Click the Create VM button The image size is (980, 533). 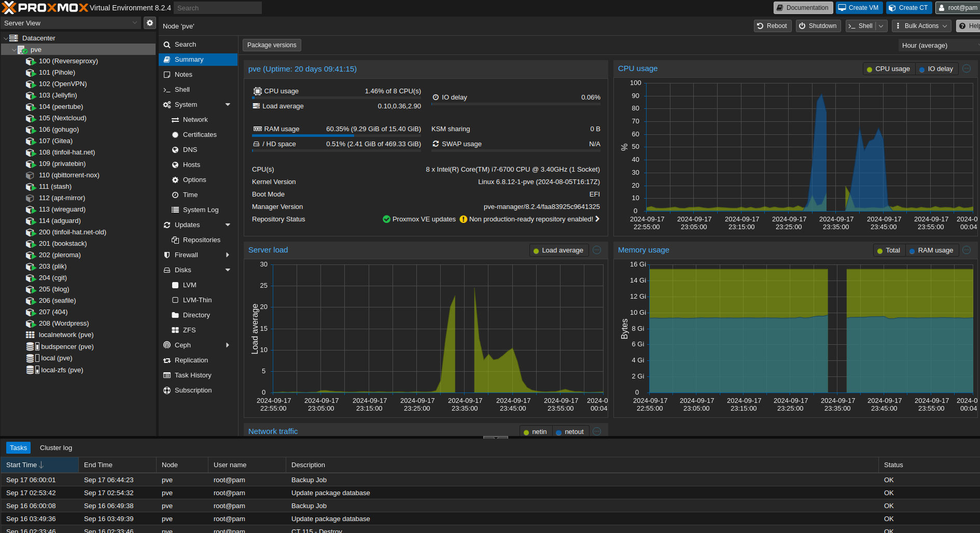859,8
